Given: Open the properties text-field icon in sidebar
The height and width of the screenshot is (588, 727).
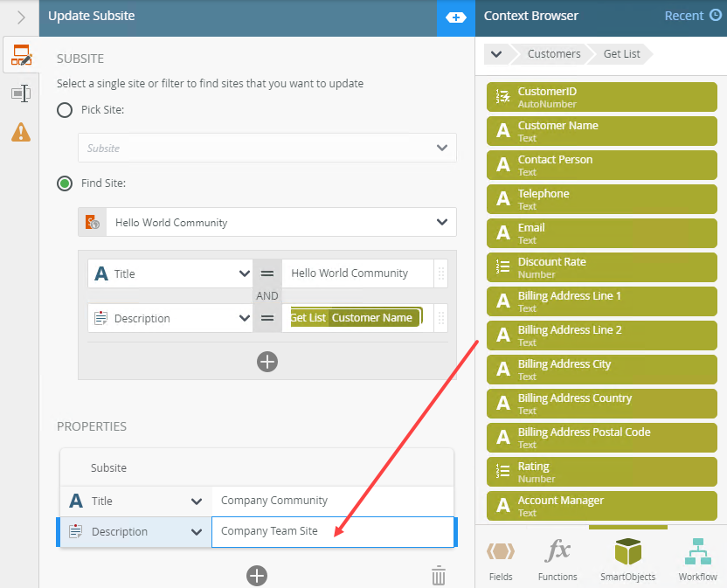Looking at the screenshot, I should point(20,93).
